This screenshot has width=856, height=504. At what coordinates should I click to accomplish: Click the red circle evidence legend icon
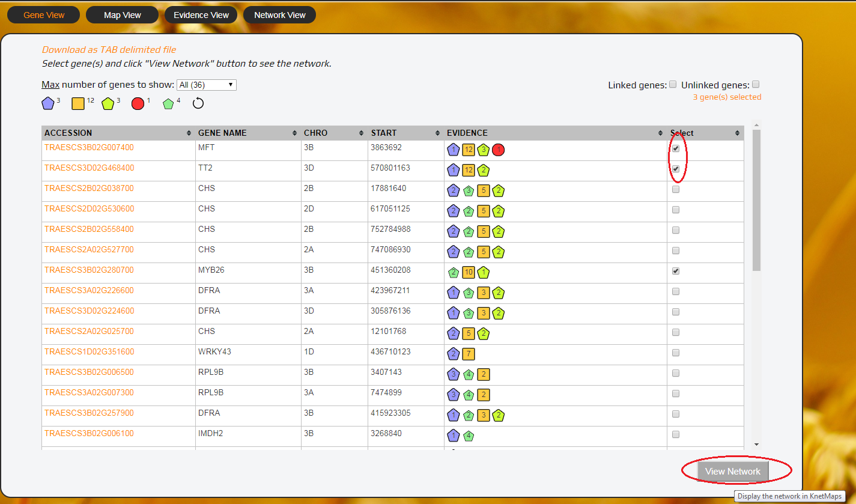(x=138, y=103)
